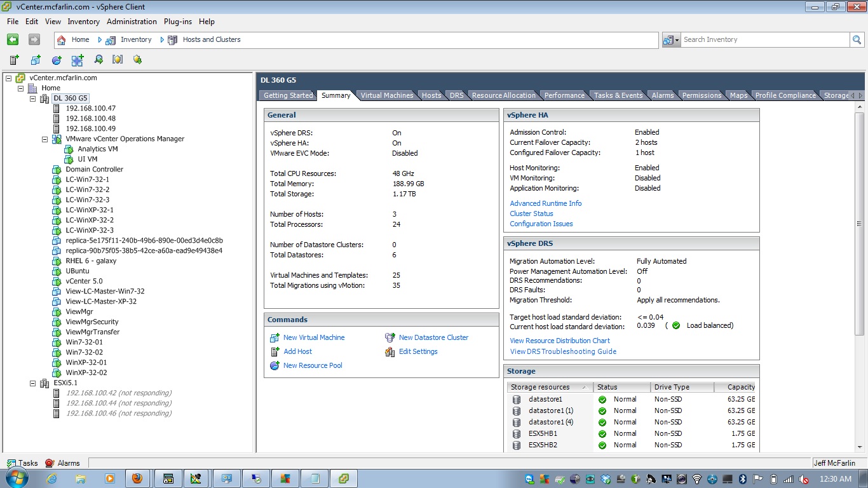Screen dimensions: 868x488
Task: Click the Home house icon in breadcrumb
Action: [x=62, y=39]
